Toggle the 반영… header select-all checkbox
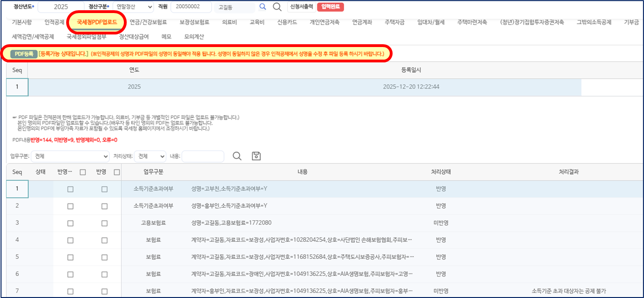The width and height of the screenshot is (644, 298). pos(83,172)
